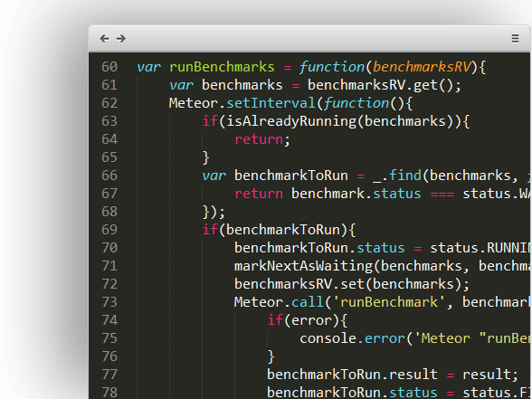The image size is (532, 399).
Task: Click the runBenchmarks variable name on line 60
Action: pyautogui.click(x=222, y=67)
